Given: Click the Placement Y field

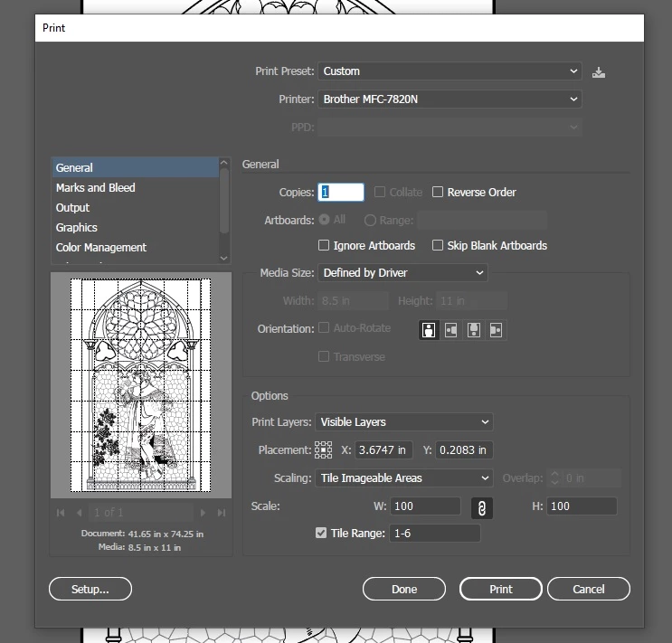Looking at the screenshot, I should 464,450.
